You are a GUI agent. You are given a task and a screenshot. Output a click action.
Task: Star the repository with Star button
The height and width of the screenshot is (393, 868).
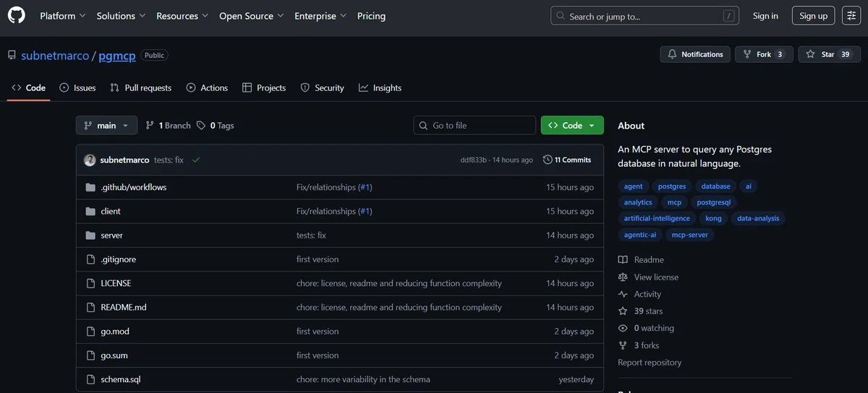pos(830,54)
